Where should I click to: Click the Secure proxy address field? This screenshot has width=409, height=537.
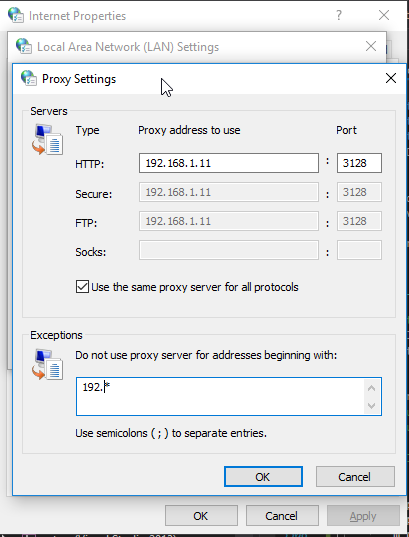point(229,192)
